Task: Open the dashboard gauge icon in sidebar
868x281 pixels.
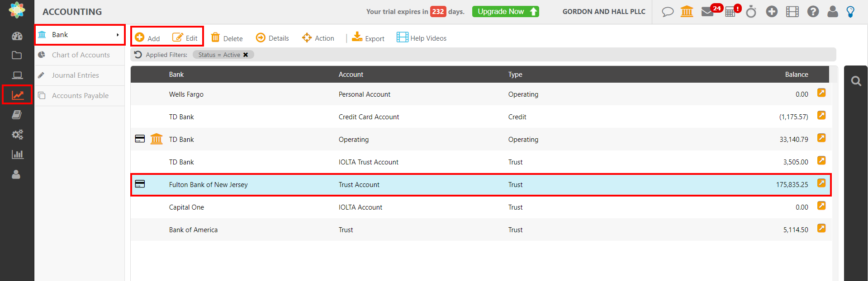Action: [x=17, y=36]
